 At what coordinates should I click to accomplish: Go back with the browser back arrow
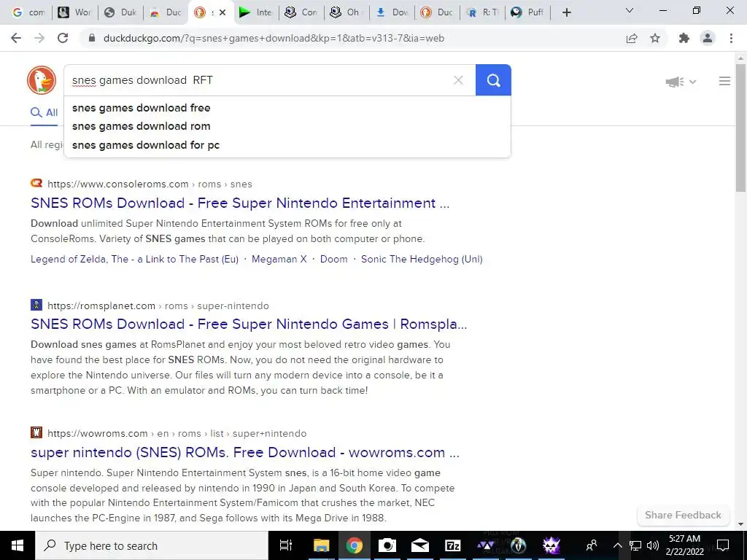click(16, 38)
